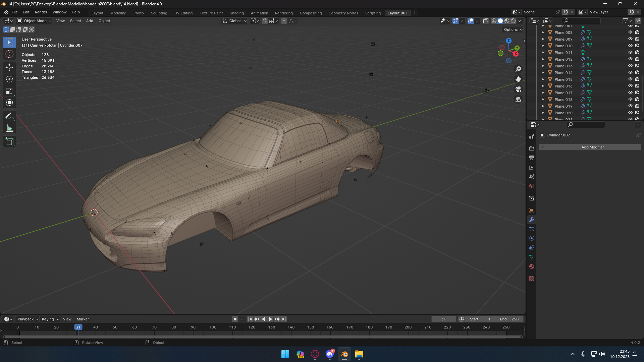This screenshot has width=644, height=362.
Task: Open the Material properties tab
Action: pos(532,267)
